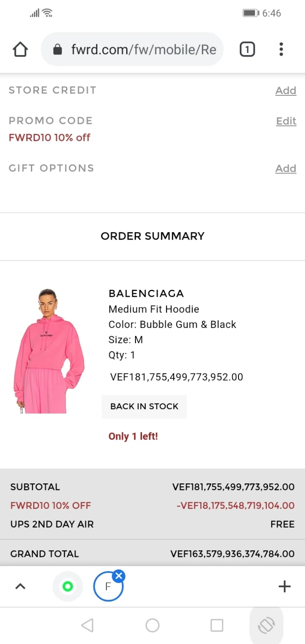Open recent apps with the square button
The width and height of the screenshot is (305, 644).
[217, 626]
